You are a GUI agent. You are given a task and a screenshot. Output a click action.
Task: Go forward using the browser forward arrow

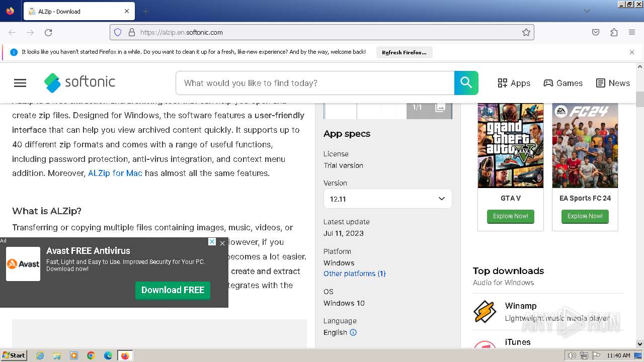pos(30,32)
